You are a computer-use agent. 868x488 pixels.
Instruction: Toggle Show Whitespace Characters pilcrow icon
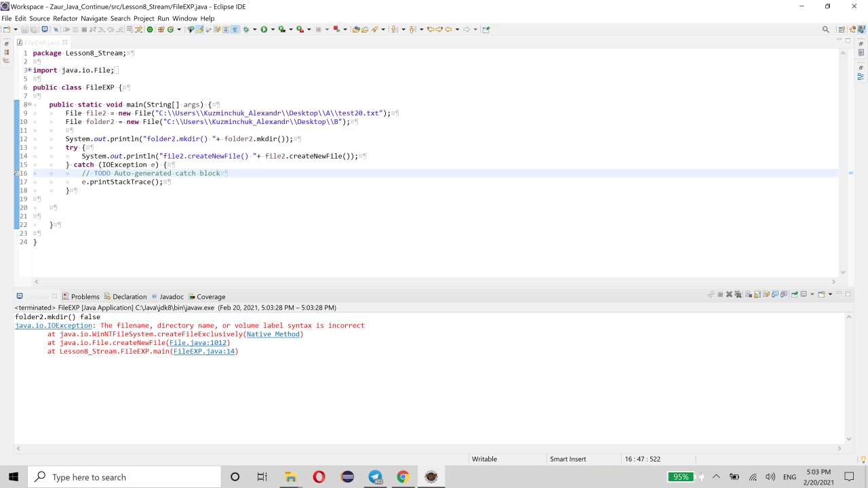(x=235, y=29)
